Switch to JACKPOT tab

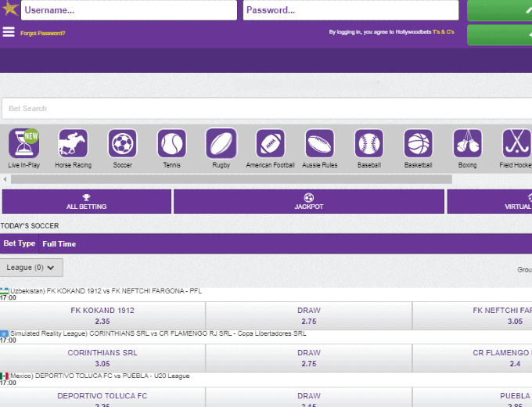point(309,202)
